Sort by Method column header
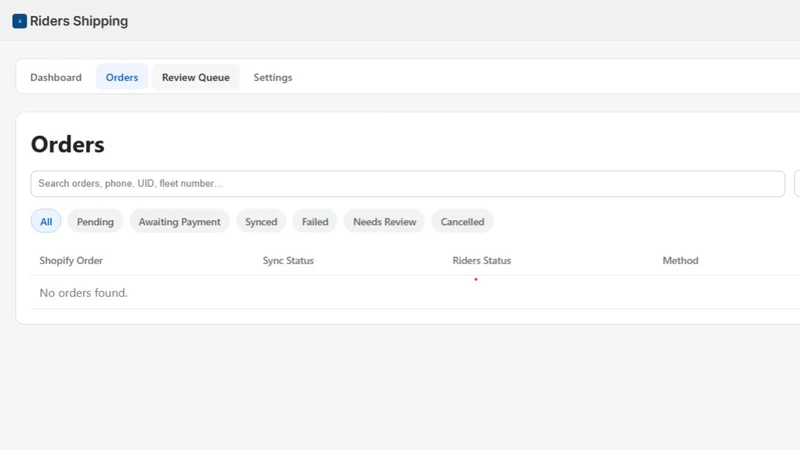 [x=680, y=260]
